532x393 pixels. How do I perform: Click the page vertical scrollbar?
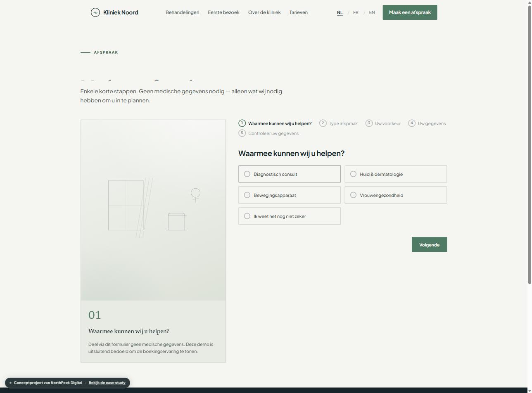pyautogui.click(x=529, y=144)
